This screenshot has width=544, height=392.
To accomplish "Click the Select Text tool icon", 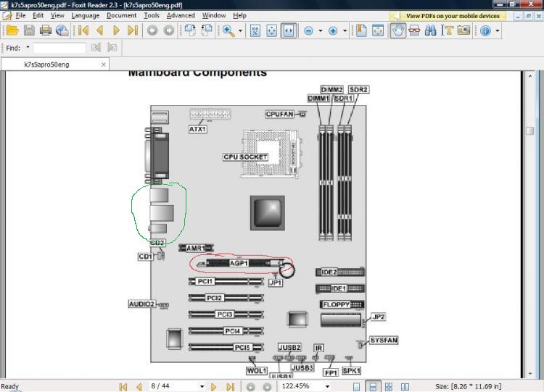I will point(447,30).
